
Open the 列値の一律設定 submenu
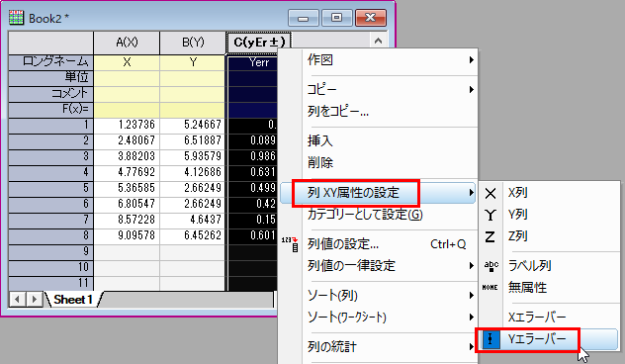pos(471,266)
